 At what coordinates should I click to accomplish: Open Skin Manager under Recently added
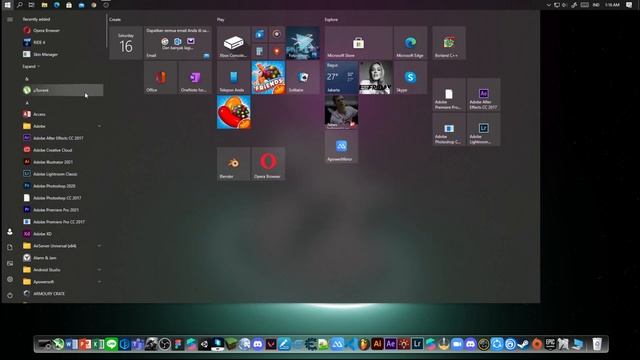[62, 54]
